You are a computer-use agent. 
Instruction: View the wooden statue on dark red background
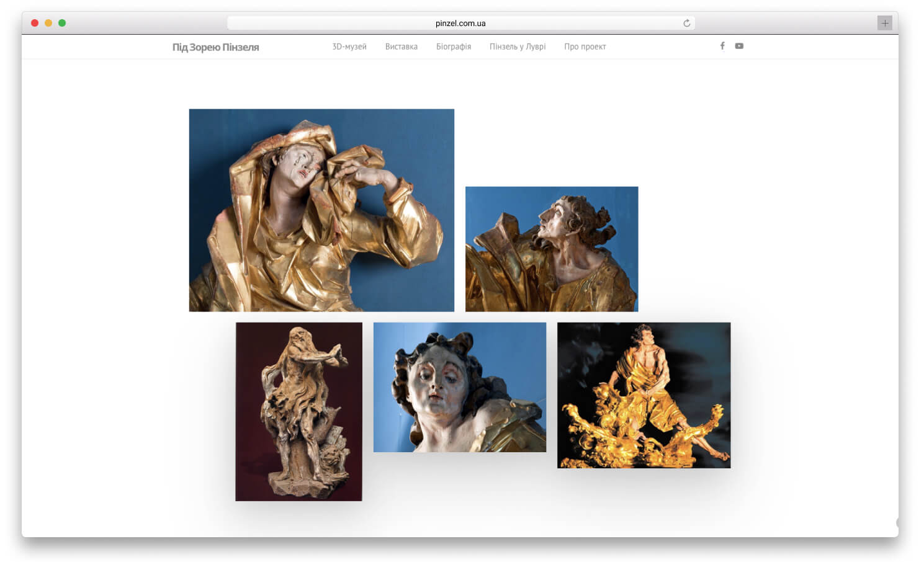pos(298,411)
